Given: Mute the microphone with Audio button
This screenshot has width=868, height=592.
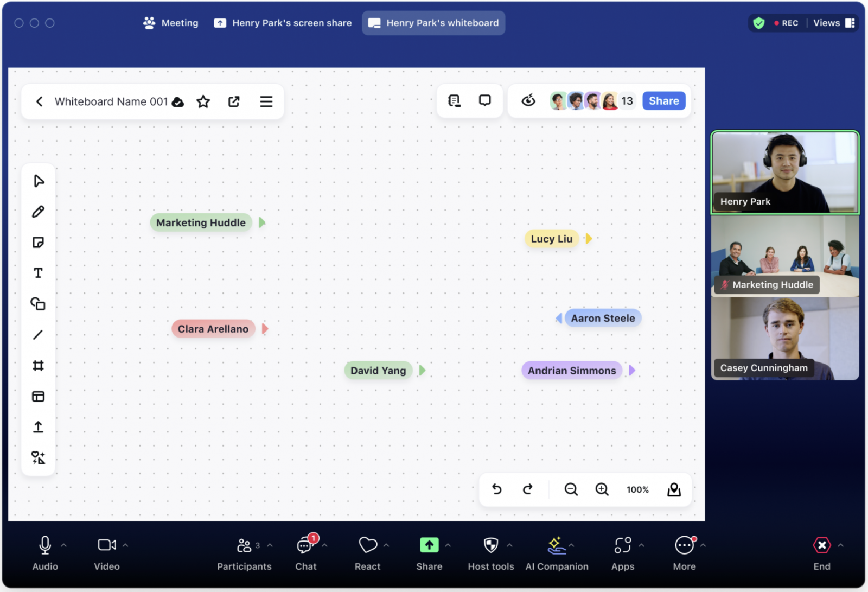Looking at the screenshot, I should coord(45,552).
